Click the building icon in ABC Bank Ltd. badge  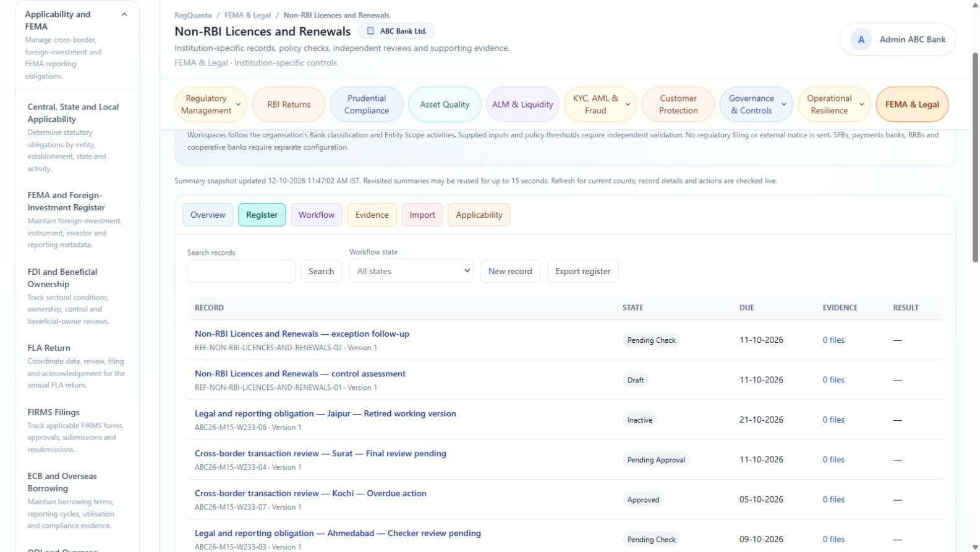pyautogui.click(x=370, y=31)
